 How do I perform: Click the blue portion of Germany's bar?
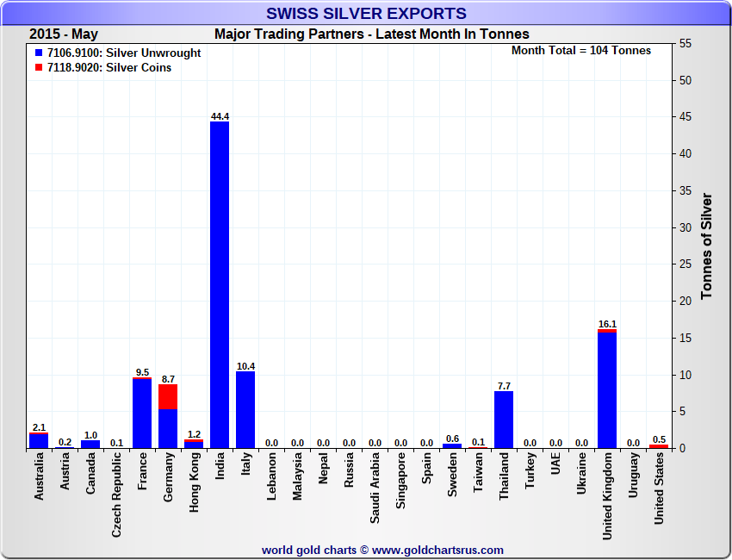point(168,428)
